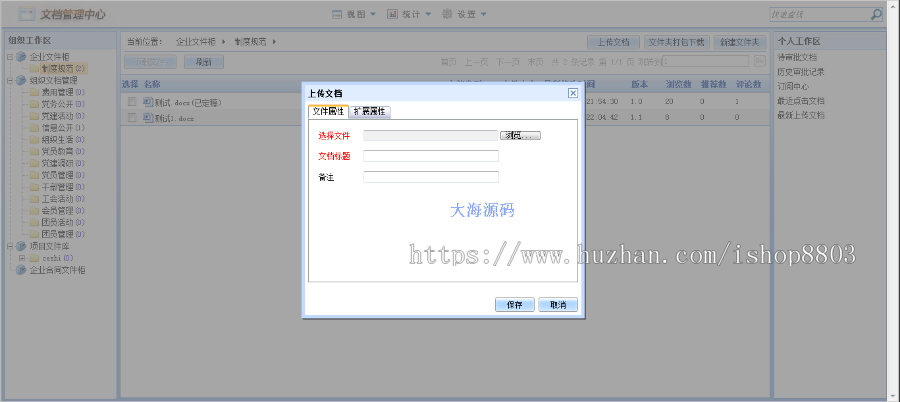Expand the ceshi folder node
Image resolution: width=900 pixels, height=402 pixels.
pyautogui.click(x=22, y=258)
